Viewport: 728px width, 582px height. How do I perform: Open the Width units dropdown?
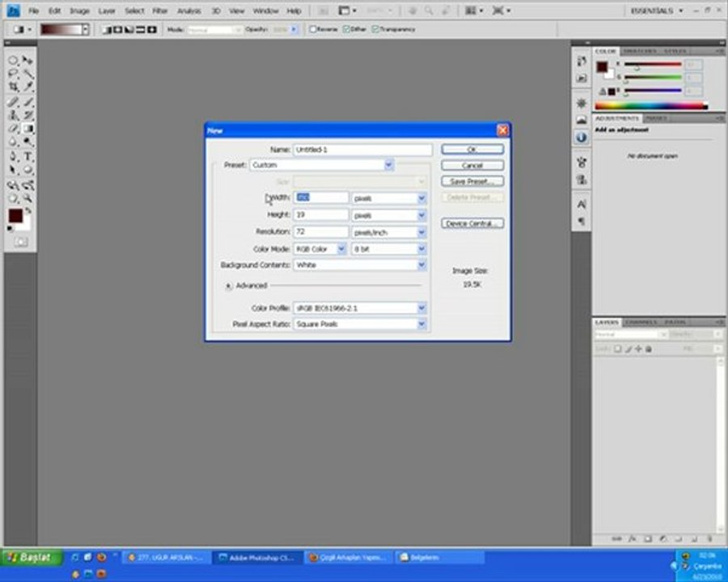pyautogui.click(x=421, y=198)
